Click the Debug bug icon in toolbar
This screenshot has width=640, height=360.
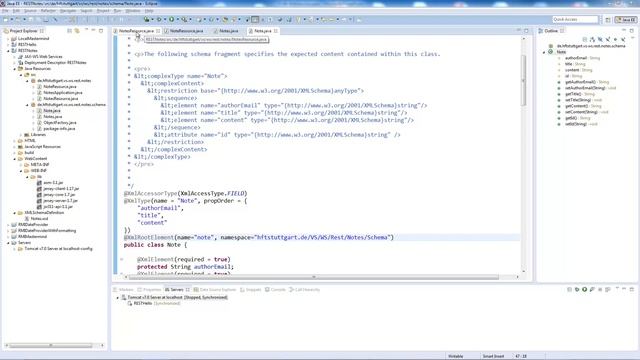click(x=159, y=19)
